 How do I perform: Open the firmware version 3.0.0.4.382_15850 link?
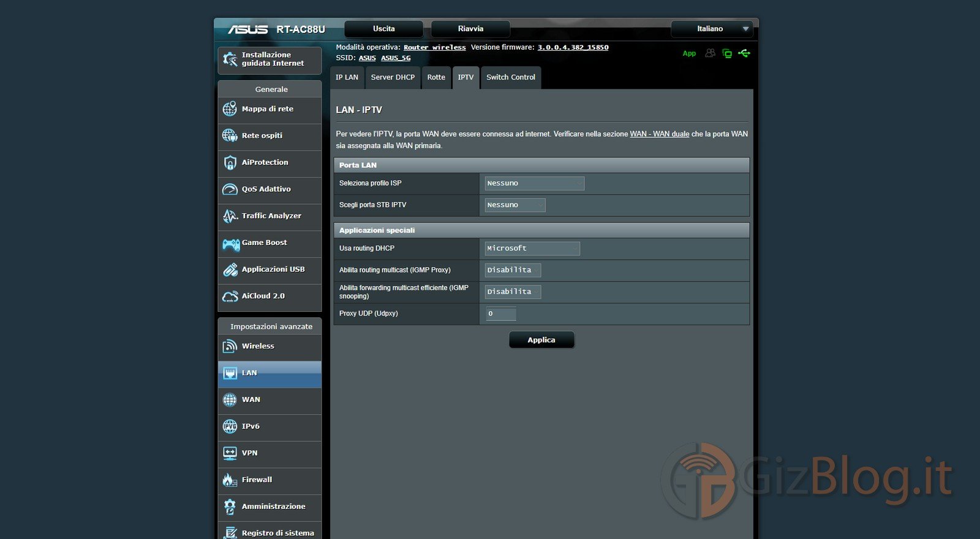[573, 47]
